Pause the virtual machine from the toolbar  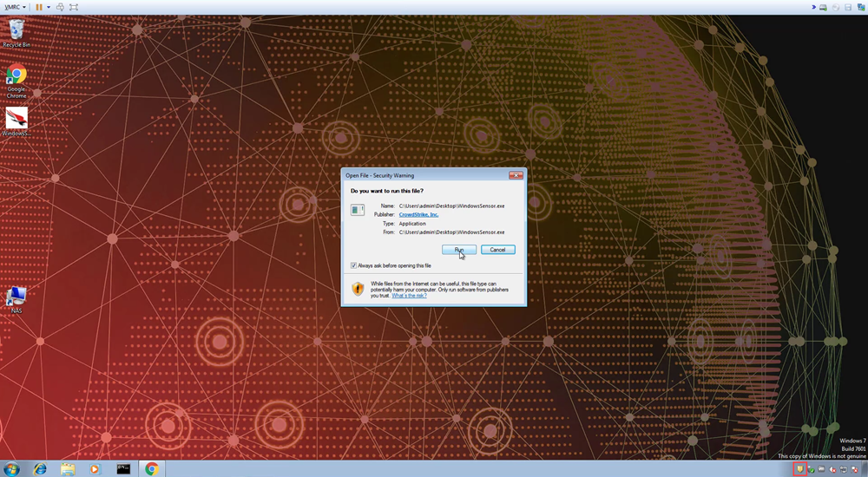(38, 7)
